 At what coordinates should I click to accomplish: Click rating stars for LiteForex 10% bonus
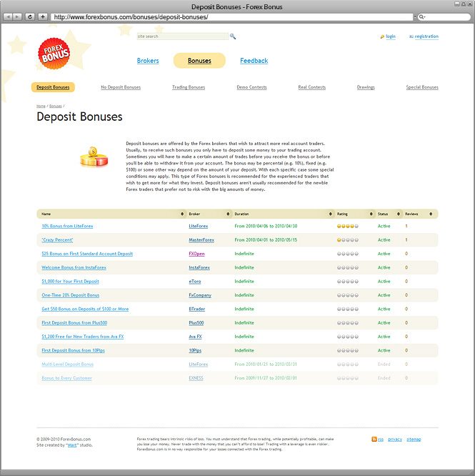point(348,226)
